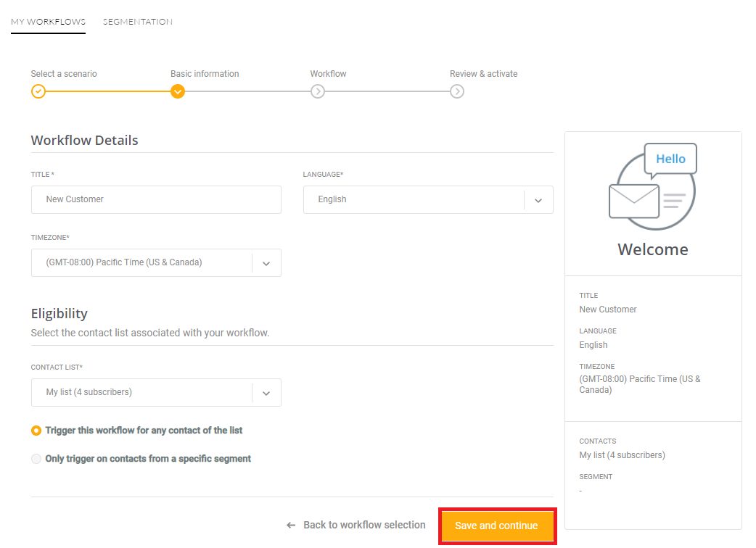Viewport: 756px width, 548px height.
Task: Focus the Title field containing New Customer
Action: click(x=156, y=199)
